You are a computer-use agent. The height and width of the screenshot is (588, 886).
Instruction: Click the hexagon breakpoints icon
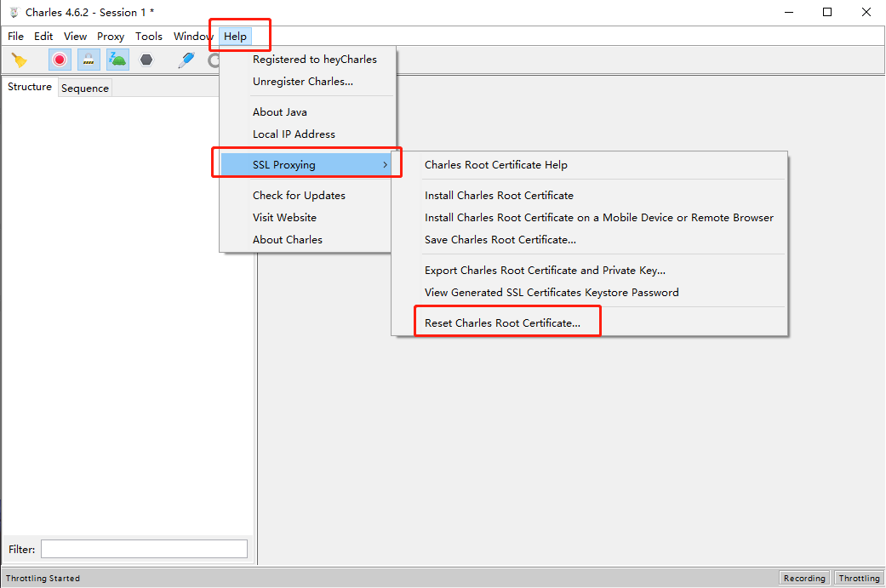pyautogui.click(x=146, y=60)
